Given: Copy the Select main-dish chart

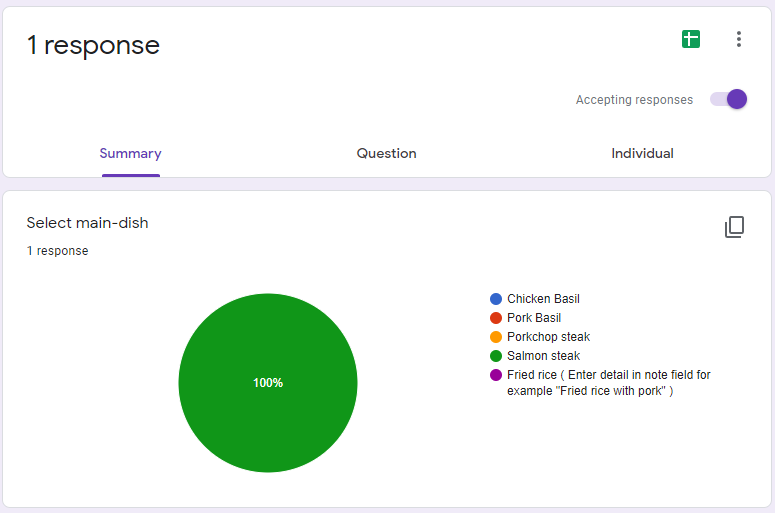Looking at the screenshot, I should (734, 227).
